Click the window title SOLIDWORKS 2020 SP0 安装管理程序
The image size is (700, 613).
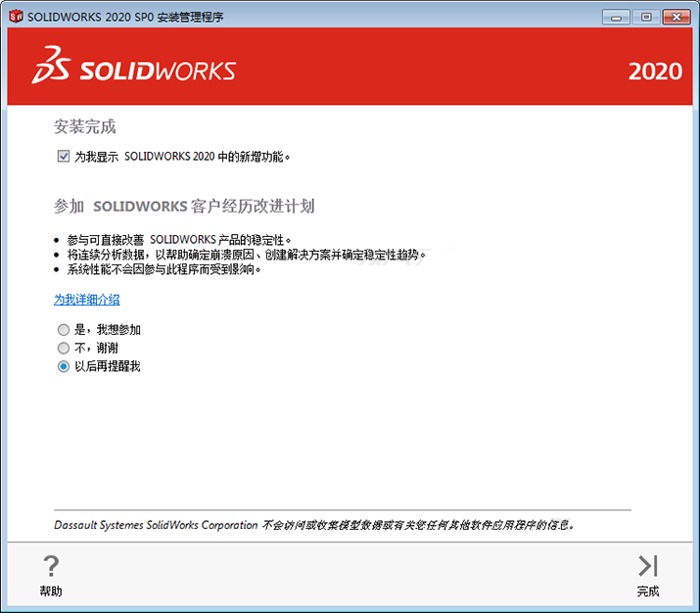(x=125, y=17)
